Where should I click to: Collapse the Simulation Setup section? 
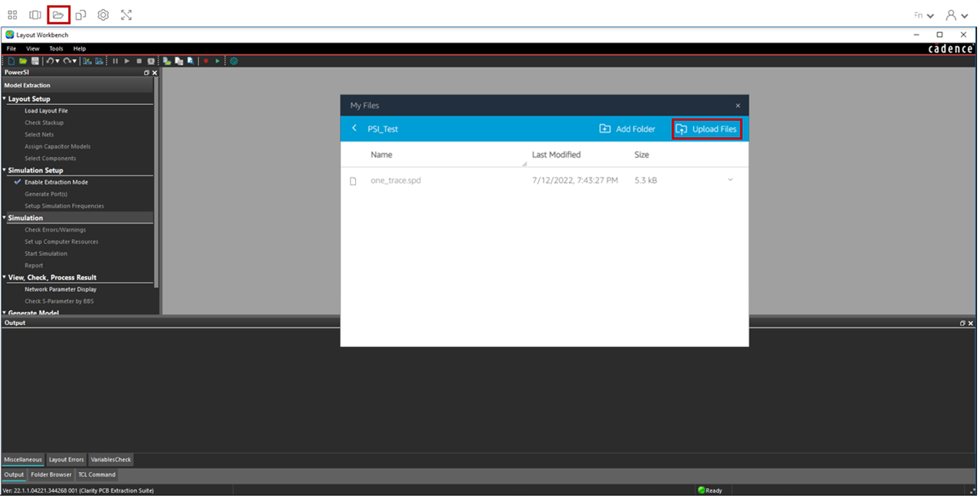point(4,170)
